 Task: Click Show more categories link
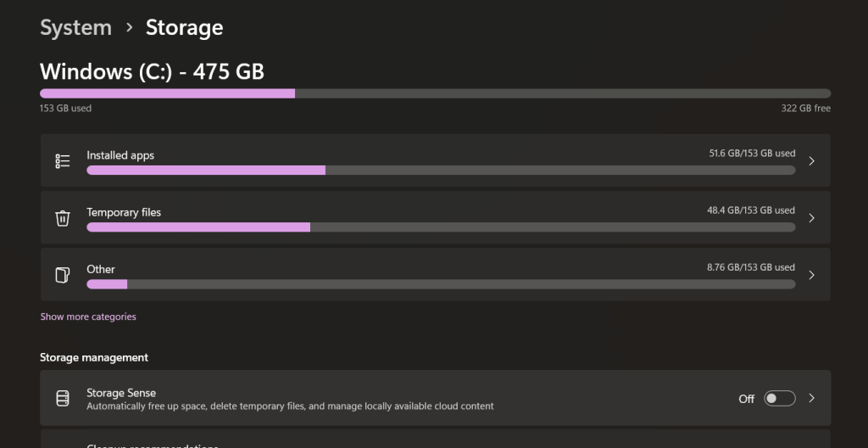point(88,316)
